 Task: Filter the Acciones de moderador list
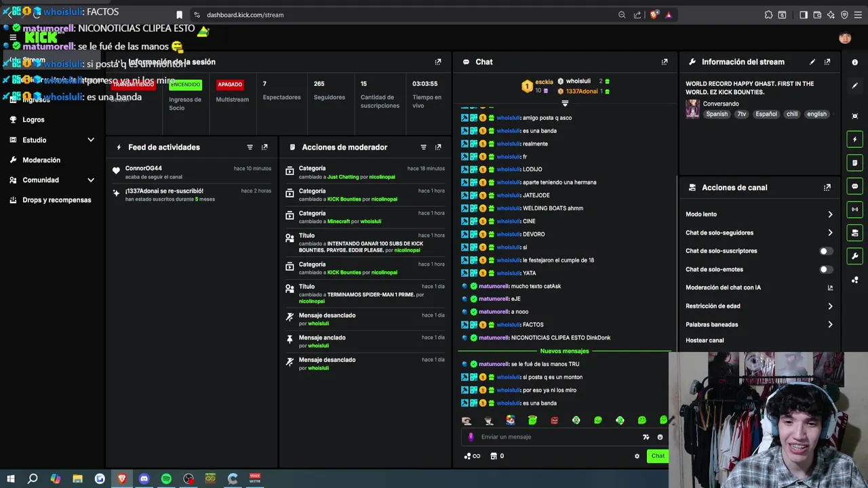tap(423, 147)
